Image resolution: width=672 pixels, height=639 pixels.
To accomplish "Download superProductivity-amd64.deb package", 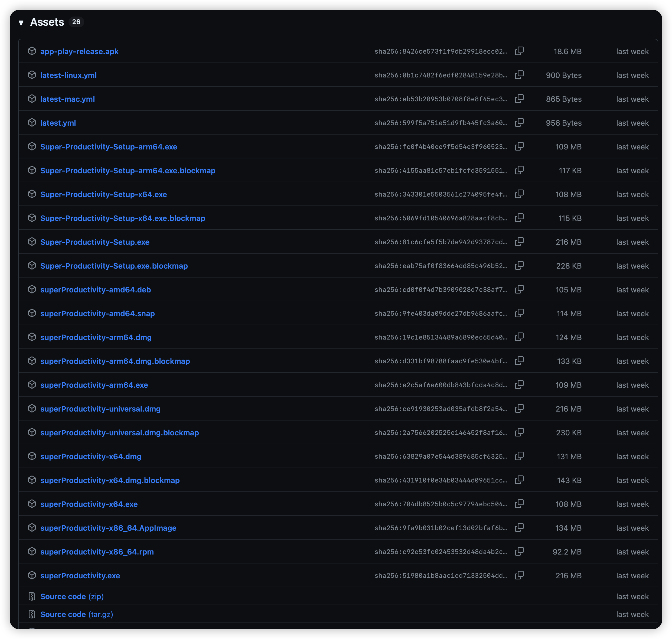I will click(x=95, y=290).
